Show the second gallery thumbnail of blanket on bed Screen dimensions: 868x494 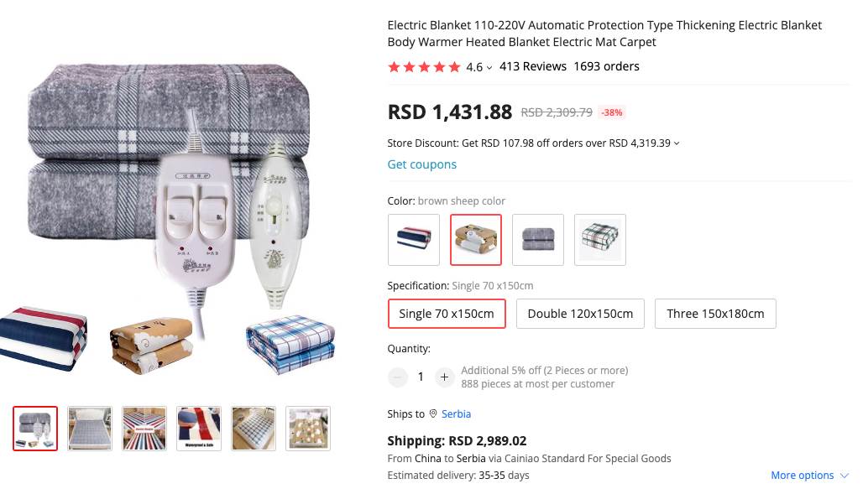(90, 429)
